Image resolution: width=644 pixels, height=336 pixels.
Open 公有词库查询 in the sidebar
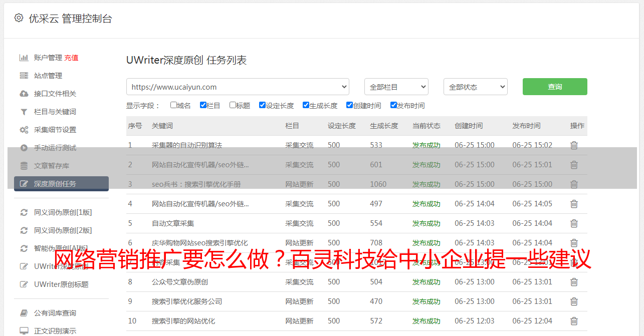pos(55,313)
